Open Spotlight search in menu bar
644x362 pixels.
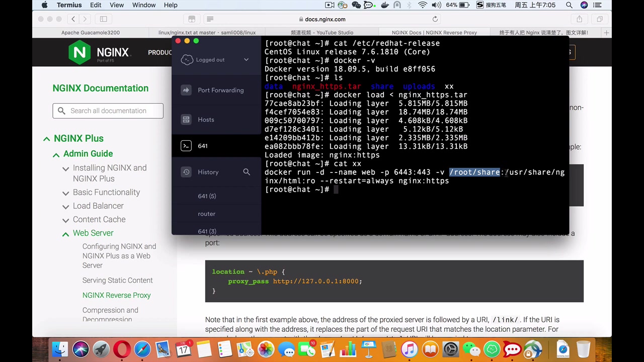pyautogui.click(x=569, y=5)
